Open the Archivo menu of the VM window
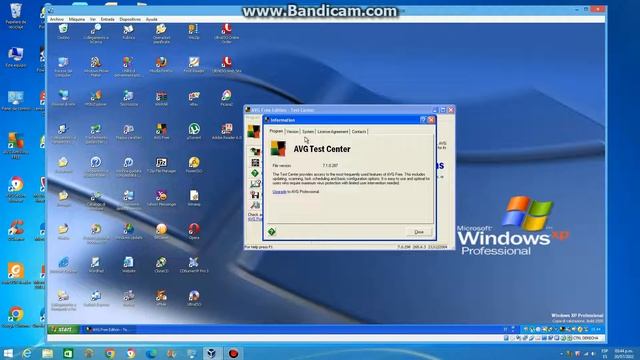 tap(57, 19)
